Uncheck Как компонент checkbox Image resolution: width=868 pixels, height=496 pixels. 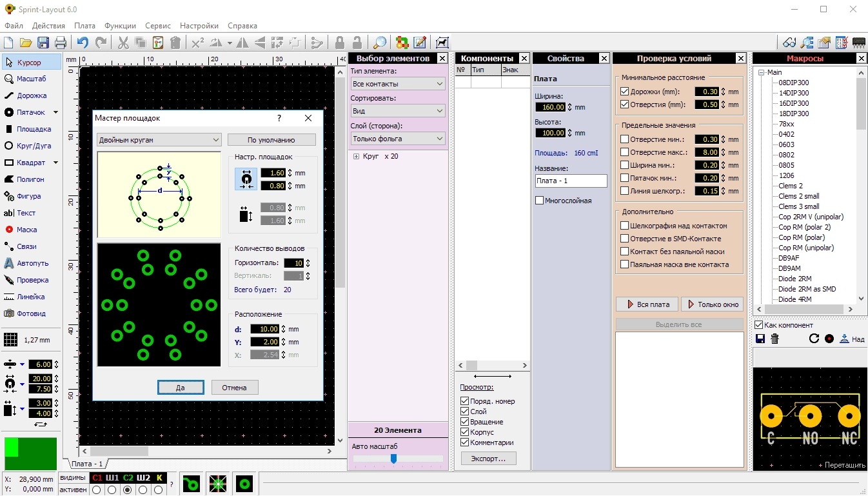[x=759, y=325]
